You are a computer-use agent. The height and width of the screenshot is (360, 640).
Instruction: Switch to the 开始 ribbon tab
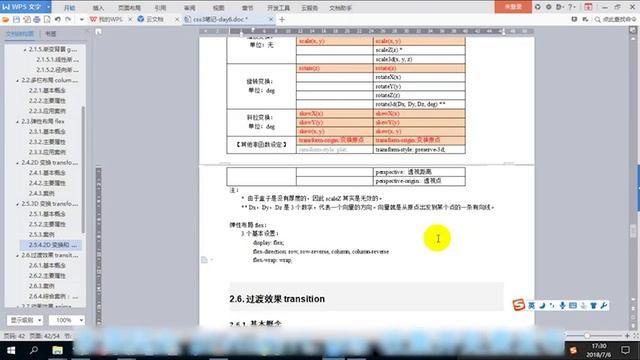pos(69,8)
